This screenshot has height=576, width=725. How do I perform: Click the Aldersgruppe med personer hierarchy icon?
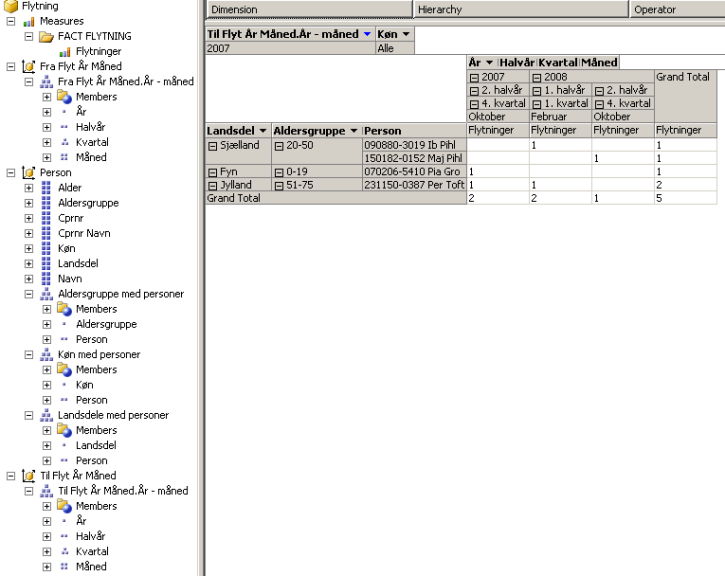pyautogui.click(x=46, y=294)
